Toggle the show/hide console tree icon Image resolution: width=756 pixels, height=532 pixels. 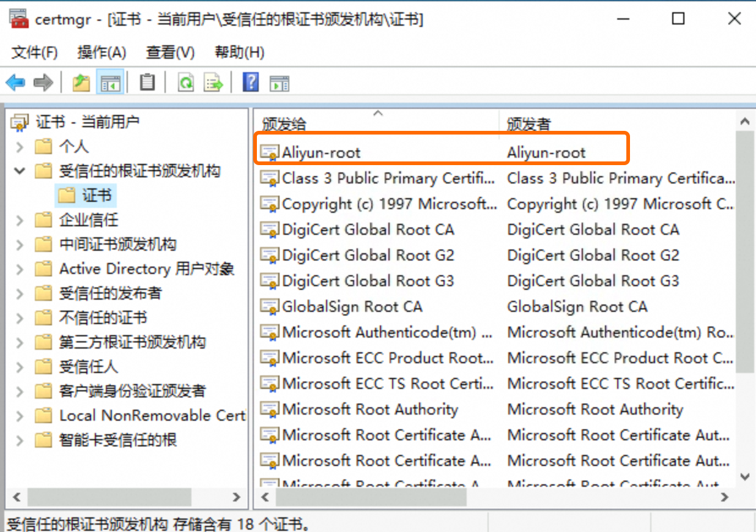click(111, 82)
